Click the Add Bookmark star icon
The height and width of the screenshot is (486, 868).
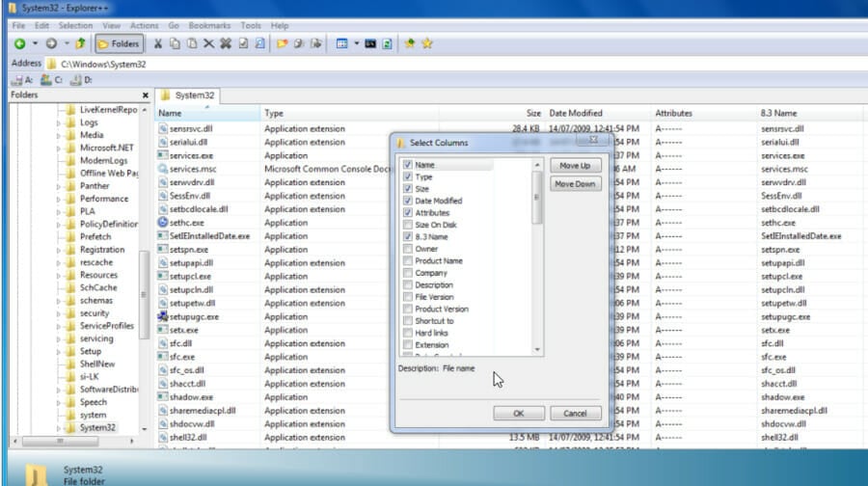[410, 43]
